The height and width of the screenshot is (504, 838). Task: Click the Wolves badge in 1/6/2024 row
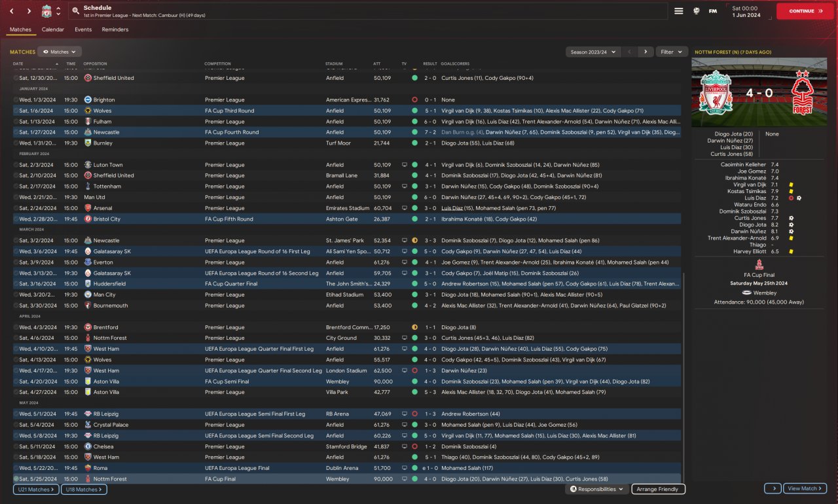[88, 111]
